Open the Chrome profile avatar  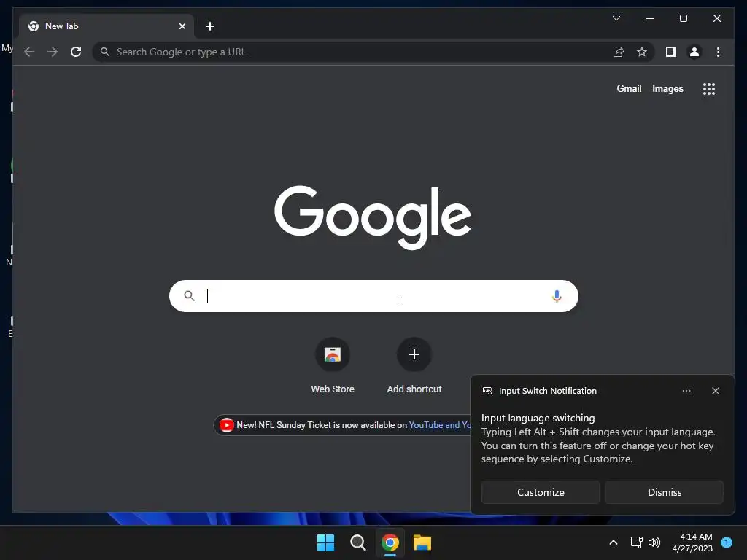[694, 52]
